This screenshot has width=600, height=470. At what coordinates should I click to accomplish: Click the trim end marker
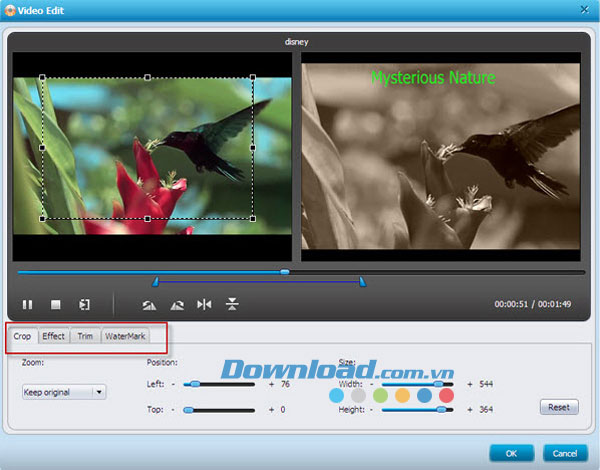click(362, 282)
